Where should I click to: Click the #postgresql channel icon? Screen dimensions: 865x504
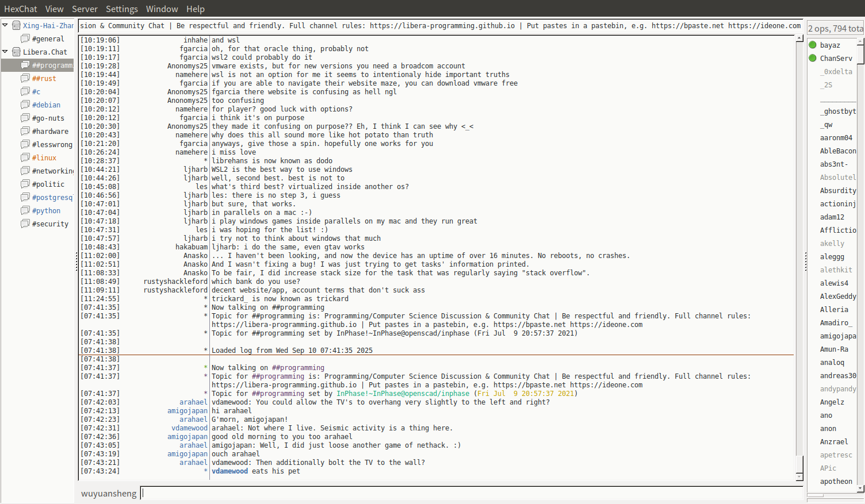tap(25, 197)
